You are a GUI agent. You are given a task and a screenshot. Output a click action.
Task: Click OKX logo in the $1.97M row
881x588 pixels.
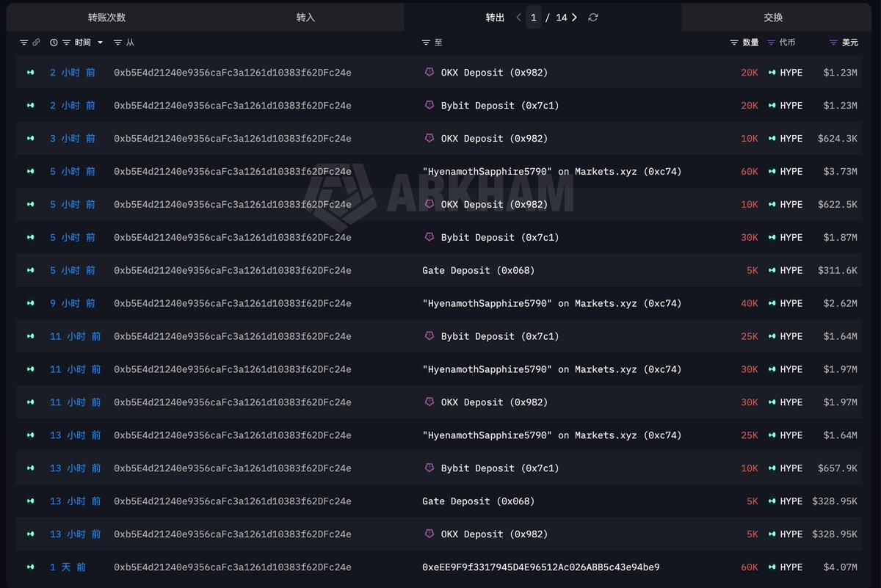[x=429, y=402]
